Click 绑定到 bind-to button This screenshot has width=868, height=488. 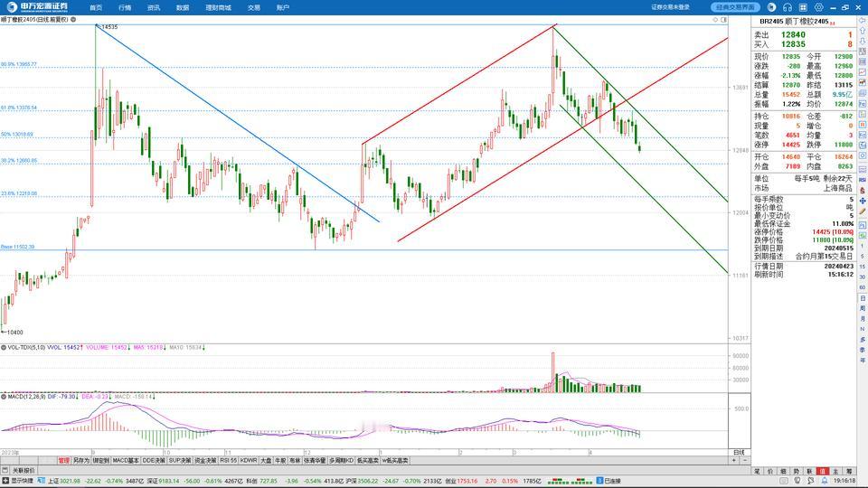click(100, 460)
